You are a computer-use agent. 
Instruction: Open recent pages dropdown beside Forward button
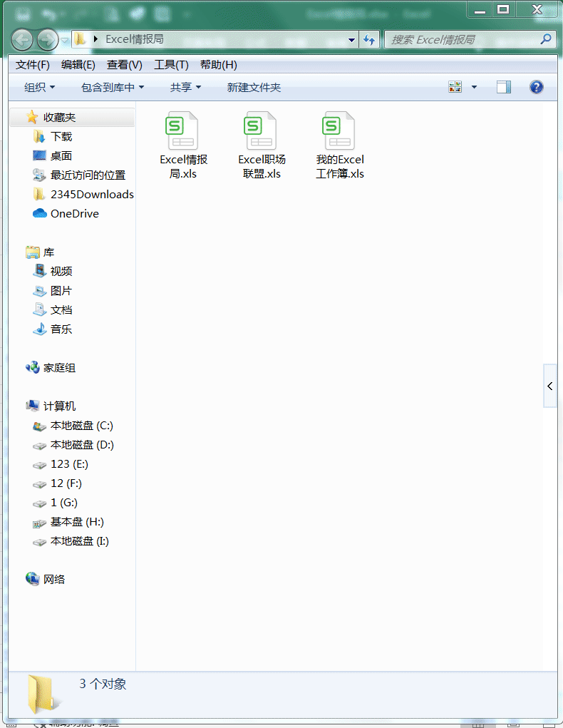[x=65, y=41]
